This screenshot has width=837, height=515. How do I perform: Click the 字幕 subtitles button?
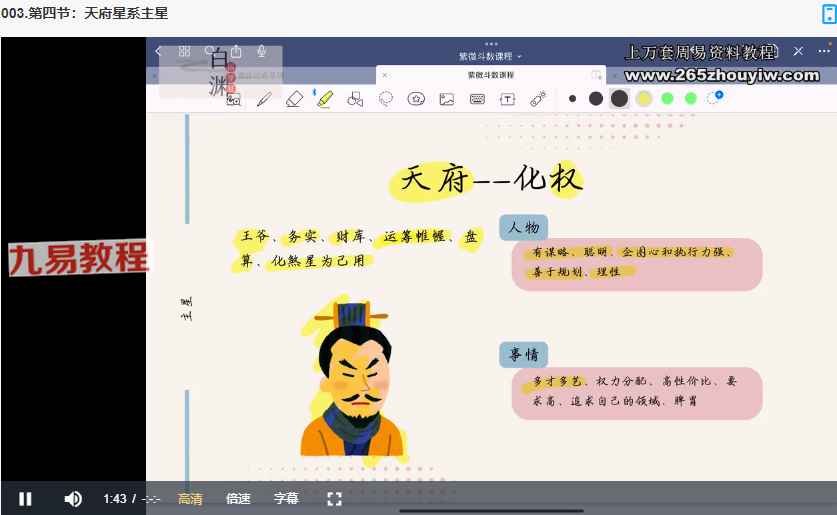click(x=286, y=498)
